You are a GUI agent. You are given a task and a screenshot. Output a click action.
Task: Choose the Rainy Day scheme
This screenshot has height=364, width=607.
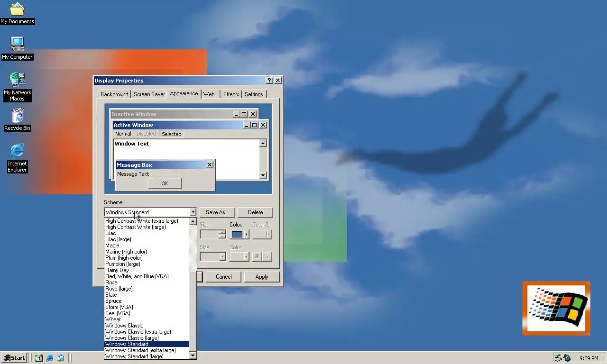coord(147,270)
